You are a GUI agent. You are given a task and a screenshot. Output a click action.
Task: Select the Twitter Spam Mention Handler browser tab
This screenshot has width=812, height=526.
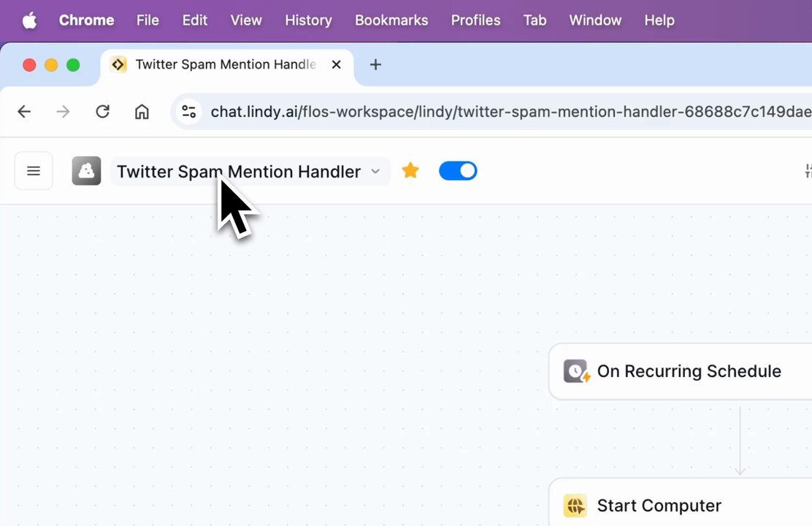[226, 65]
